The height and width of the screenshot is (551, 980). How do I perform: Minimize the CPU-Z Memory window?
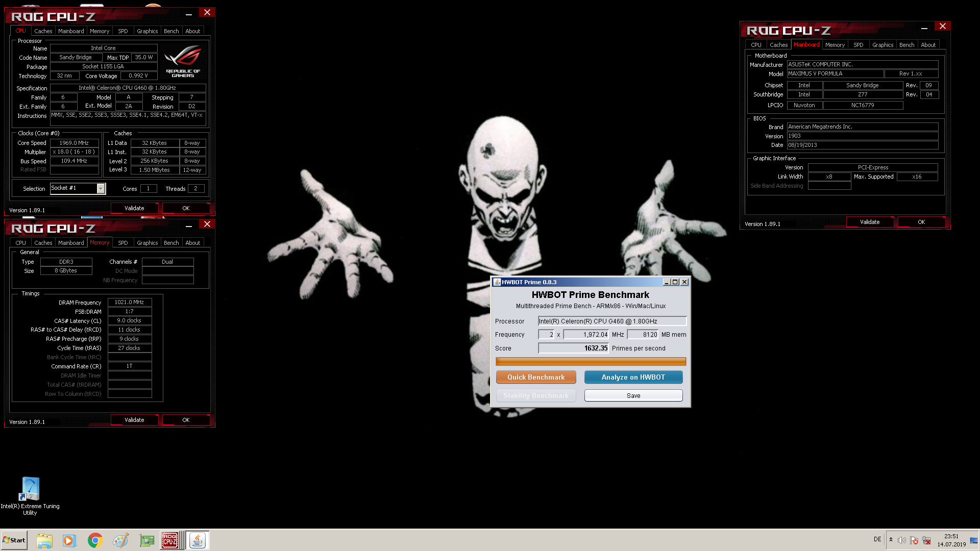(x=189, y=226)
